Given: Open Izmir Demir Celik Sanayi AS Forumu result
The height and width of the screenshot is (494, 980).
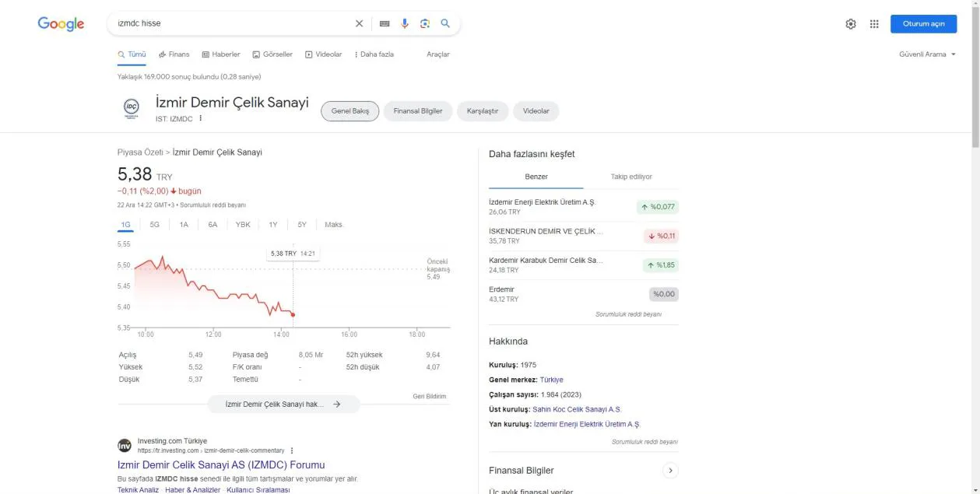Looking at the screenshot, I should tap(221, 465).
